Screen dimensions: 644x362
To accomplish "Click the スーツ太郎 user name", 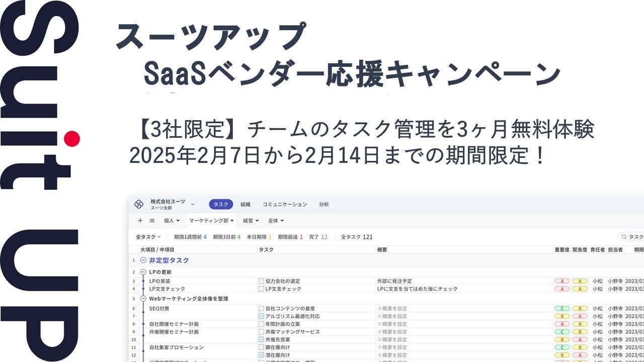I will coord(162,208).
